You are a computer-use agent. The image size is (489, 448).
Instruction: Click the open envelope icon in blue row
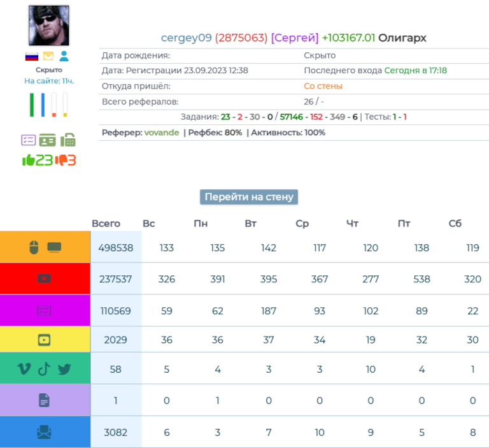point(44,432)
